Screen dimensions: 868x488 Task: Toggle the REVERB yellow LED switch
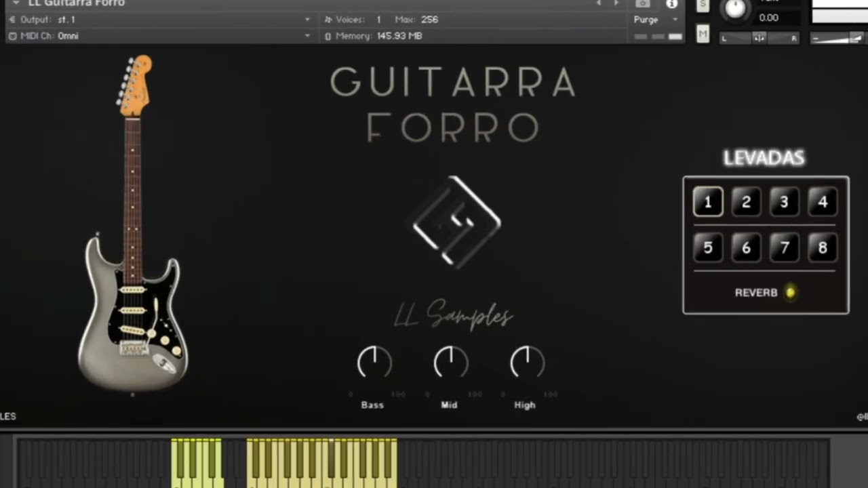[x=790, y=293]
